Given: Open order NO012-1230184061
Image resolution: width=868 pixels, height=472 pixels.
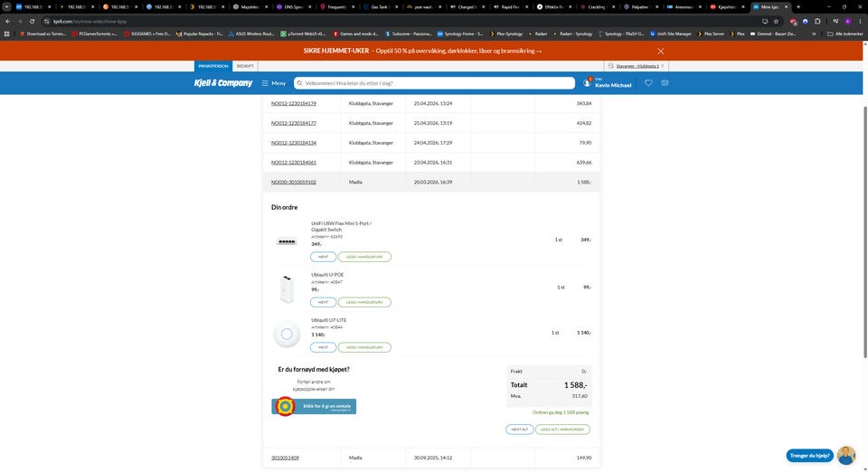Looking at the screenshot, I should (293, 163).
